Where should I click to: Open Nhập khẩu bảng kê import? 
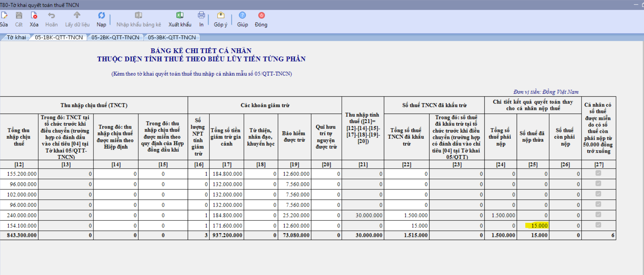tap(138, 16)
